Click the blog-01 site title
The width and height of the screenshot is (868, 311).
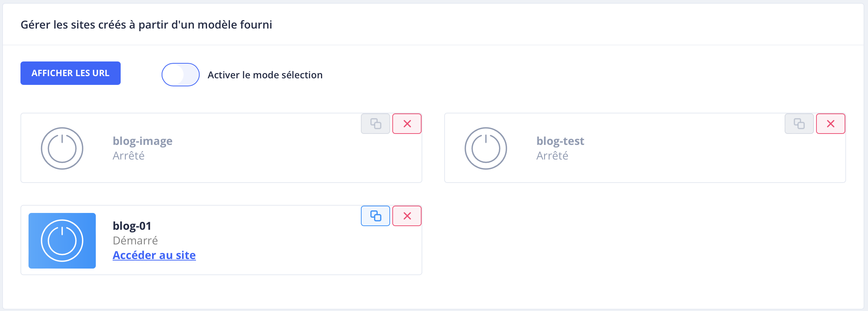[x=132, y=226]
